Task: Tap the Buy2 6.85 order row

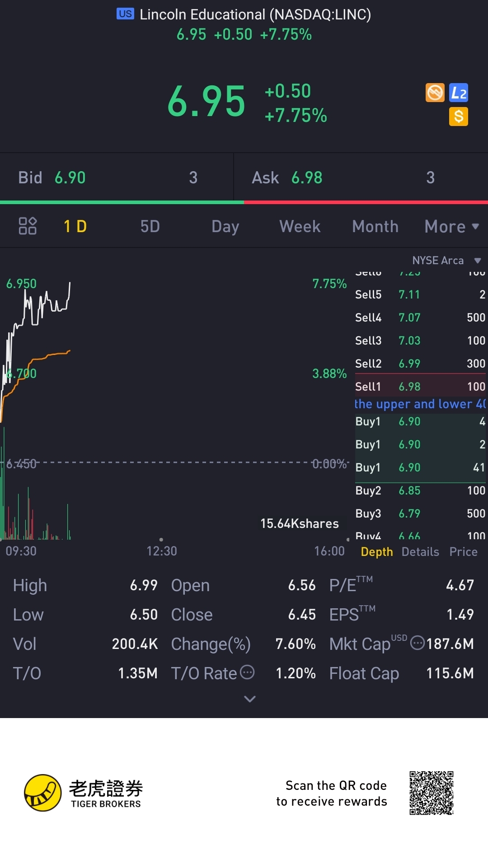Action: (x=420, y=490)
